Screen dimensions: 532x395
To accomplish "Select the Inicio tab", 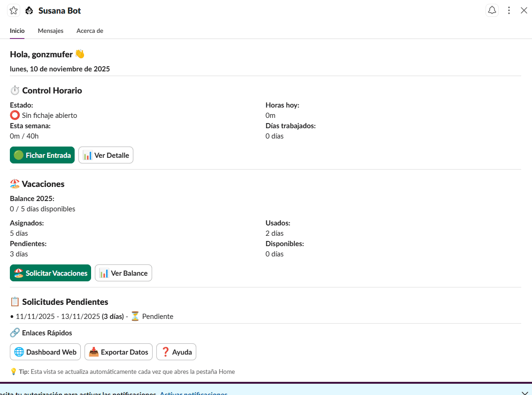I will click(x=17, y=31).
